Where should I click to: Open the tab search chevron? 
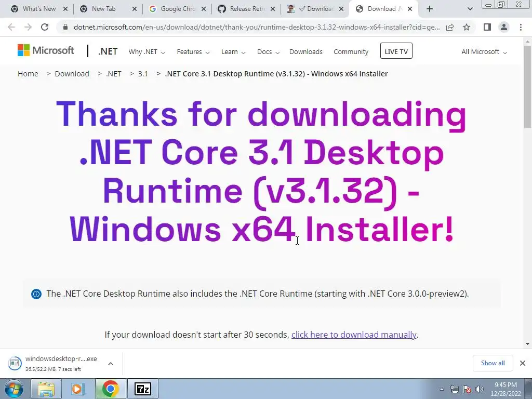pyautogui.click(x=470, y=9)
